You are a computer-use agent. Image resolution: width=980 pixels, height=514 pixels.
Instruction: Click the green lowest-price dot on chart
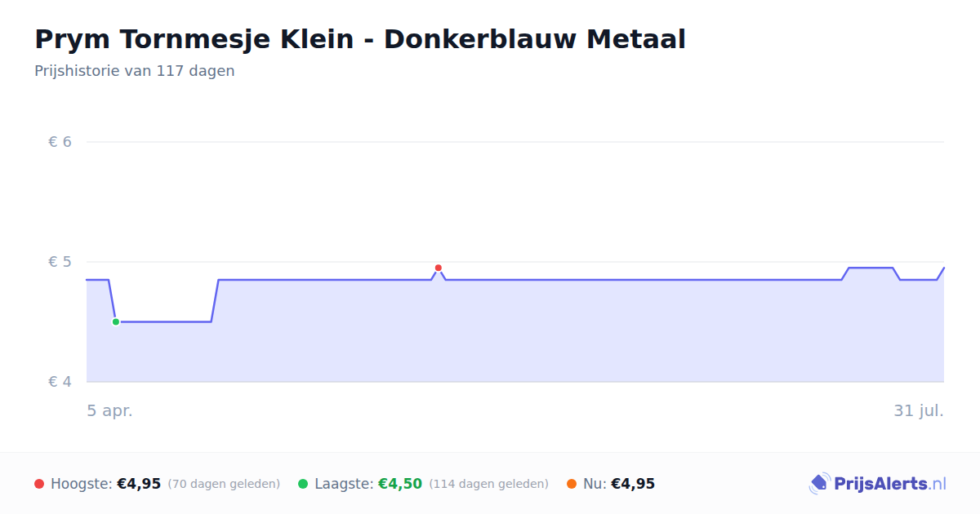click(x=116, y=321)
